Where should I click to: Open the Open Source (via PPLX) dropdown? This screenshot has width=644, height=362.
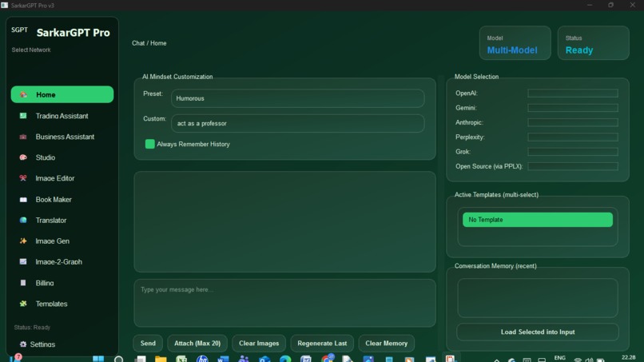click(573, 166)
